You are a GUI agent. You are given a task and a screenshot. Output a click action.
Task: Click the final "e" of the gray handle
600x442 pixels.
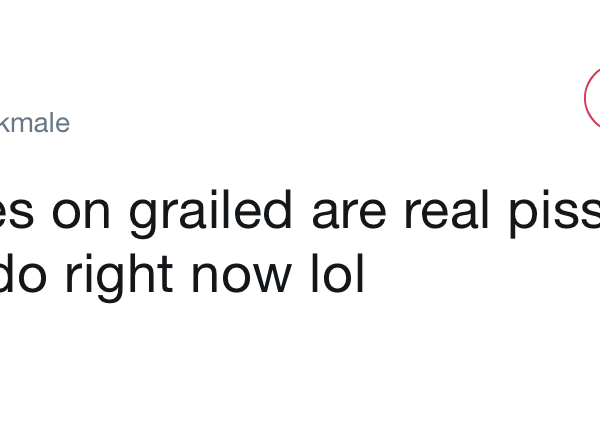pyautogui.click(x=62, y=124)
